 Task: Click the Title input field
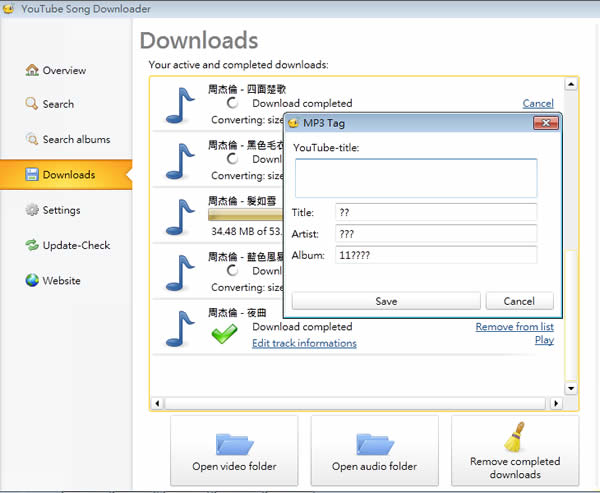click(436, 212)
